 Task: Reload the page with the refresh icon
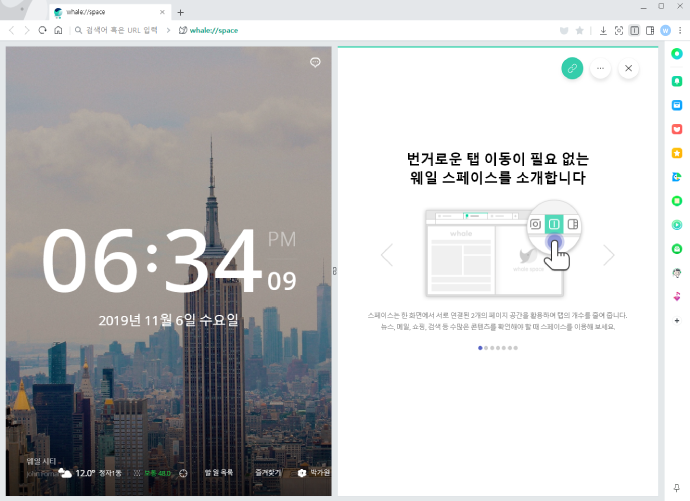tap(42, 30)
